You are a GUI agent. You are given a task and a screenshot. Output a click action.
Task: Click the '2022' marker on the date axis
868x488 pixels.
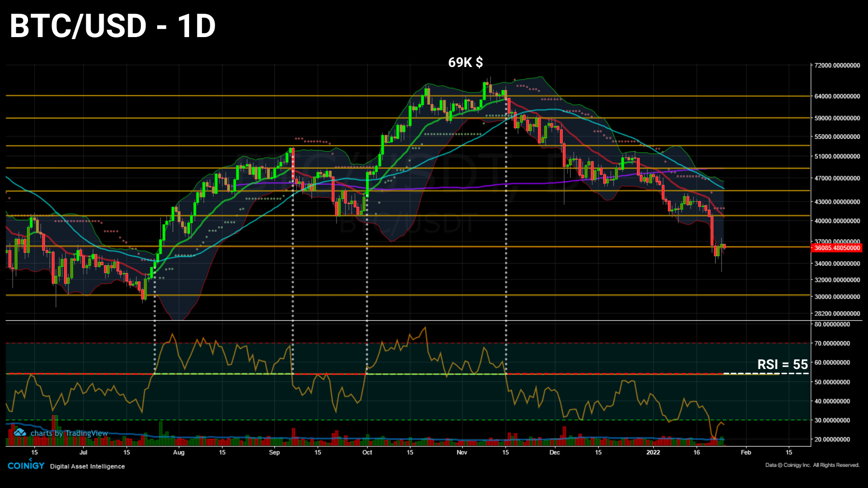[x=654, y=453]
